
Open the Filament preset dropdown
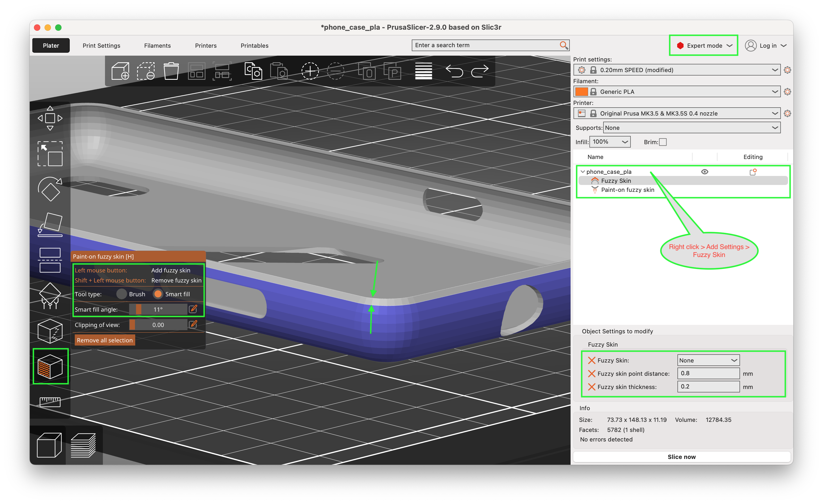click(677, 91)
